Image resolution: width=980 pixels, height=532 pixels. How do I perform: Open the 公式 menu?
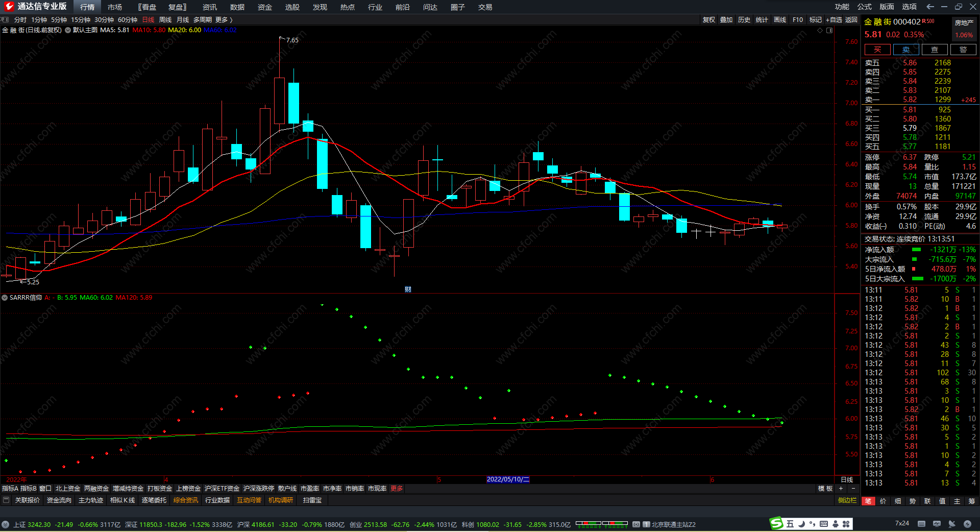pyautogui.click(x=865, y=7)
